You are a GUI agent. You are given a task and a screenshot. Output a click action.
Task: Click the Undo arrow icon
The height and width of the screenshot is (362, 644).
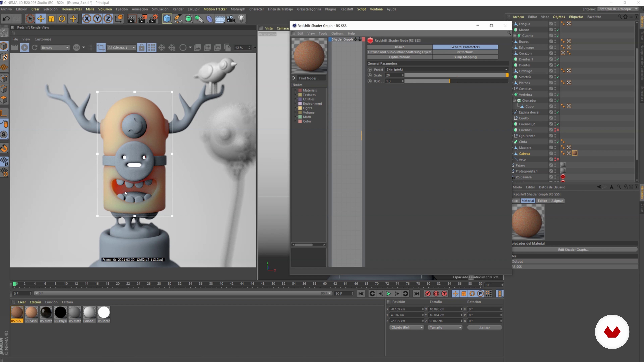click(6, 19)
